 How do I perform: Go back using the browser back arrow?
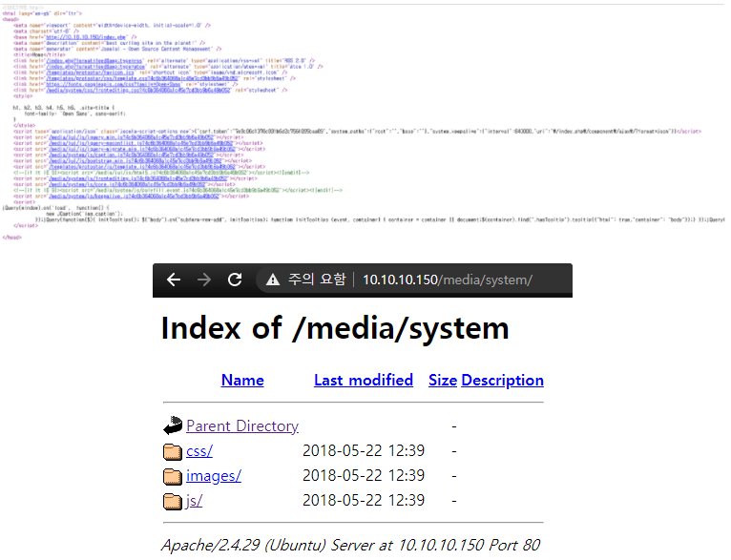click(x=174, y=280)
